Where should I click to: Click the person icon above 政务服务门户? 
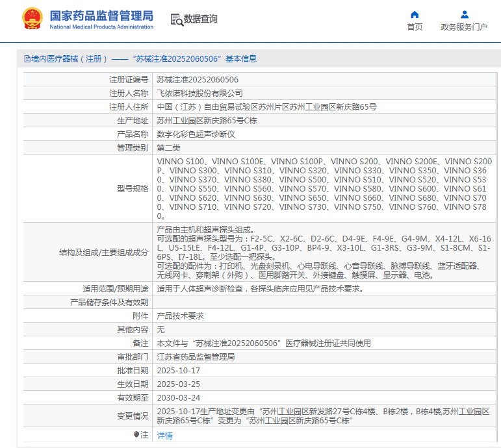464,14
